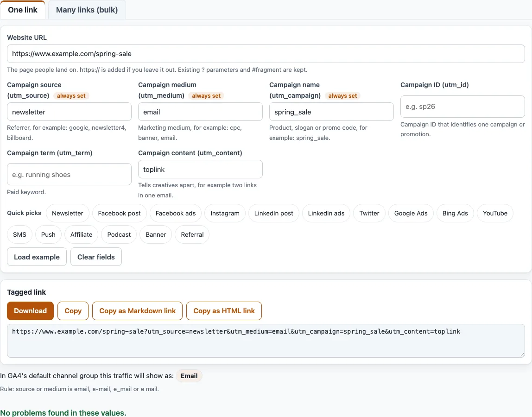Click Copy as Markdown link
This screenshot has height=417, width=532.
[138, 311]
